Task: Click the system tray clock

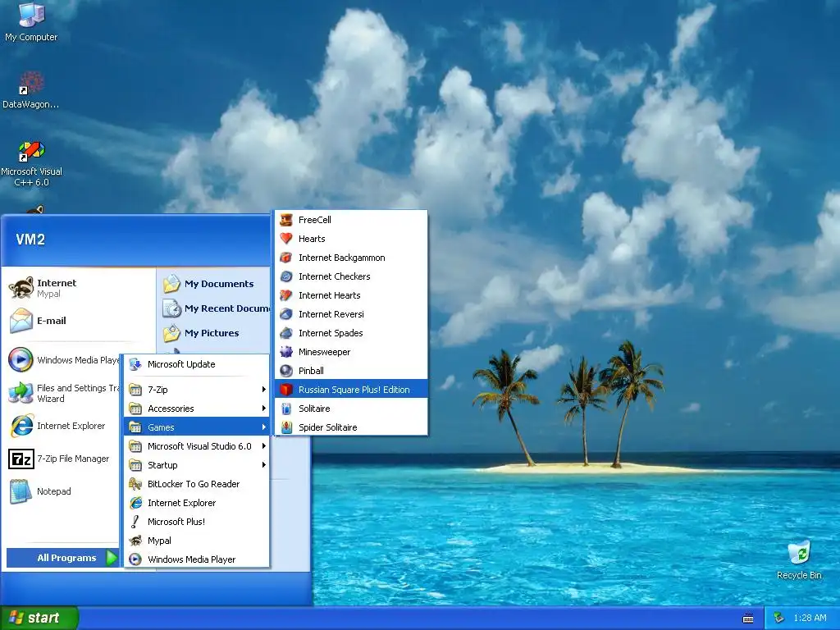Action: pos(810,619)
